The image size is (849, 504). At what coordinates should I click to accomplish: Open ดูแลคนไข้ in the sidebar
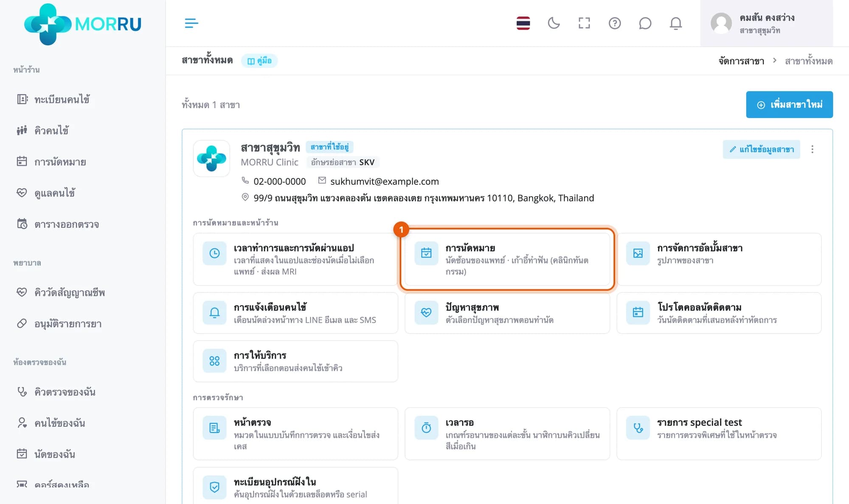click(x=54, y=193)
